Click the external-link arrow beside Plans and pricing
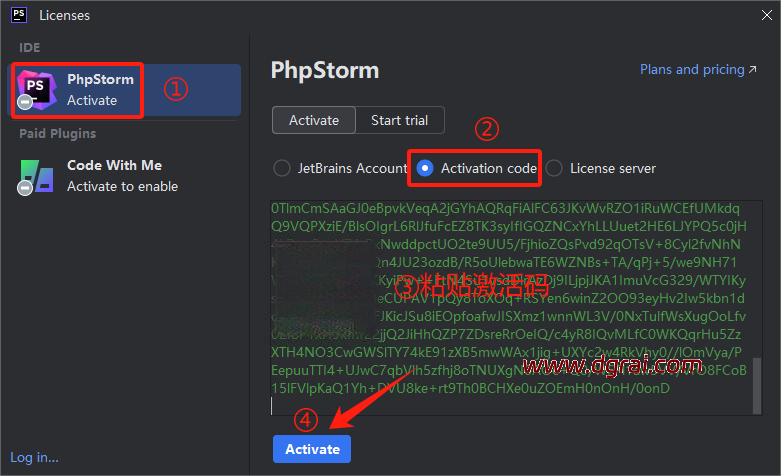Image resolution: width=781 pixels, height=476 pixels. 752,70
